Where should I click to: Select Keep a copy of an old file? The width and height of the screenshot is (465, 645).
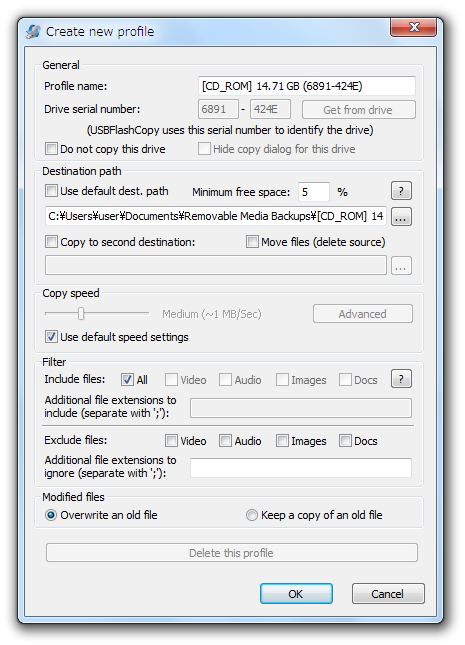click(x=251, y=515)
